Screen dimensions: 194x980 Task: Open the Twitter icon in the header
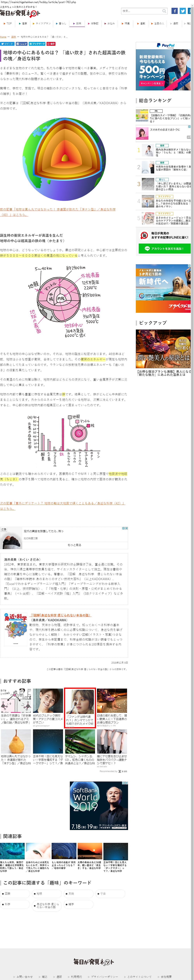(183, 11)
